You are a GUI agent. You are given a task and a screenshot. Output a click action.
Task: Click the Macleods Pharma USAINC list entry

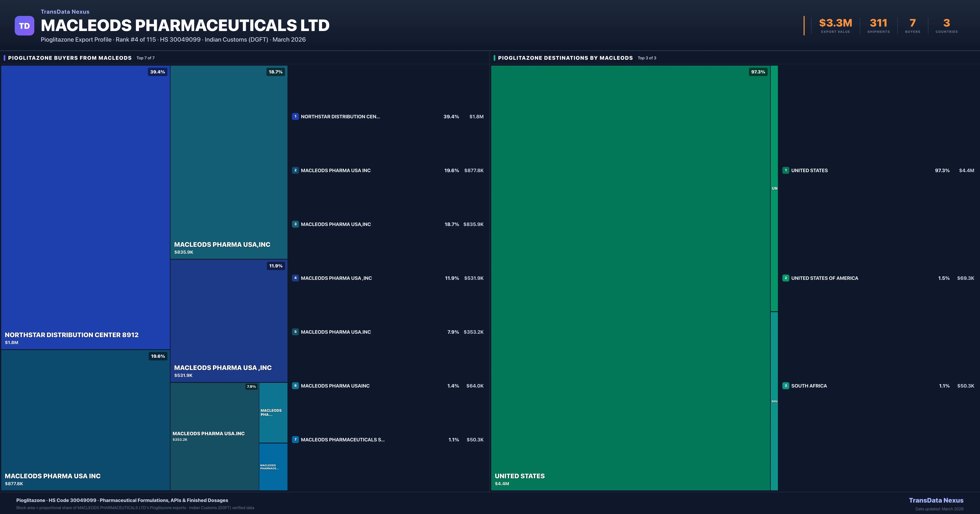335,385
